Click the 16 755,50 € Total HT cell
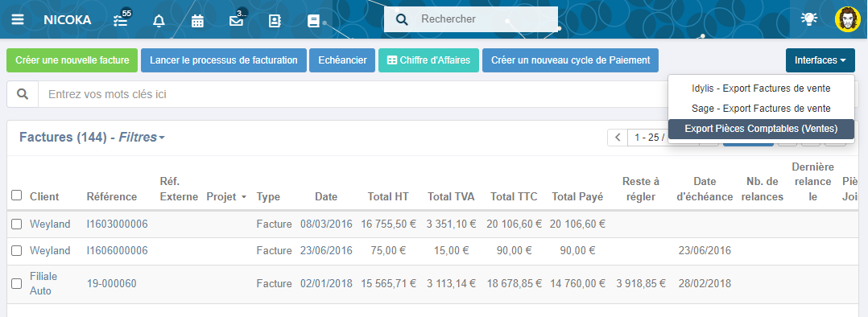The height and width of the screenshot is (317, 868). tap(388, 224)
